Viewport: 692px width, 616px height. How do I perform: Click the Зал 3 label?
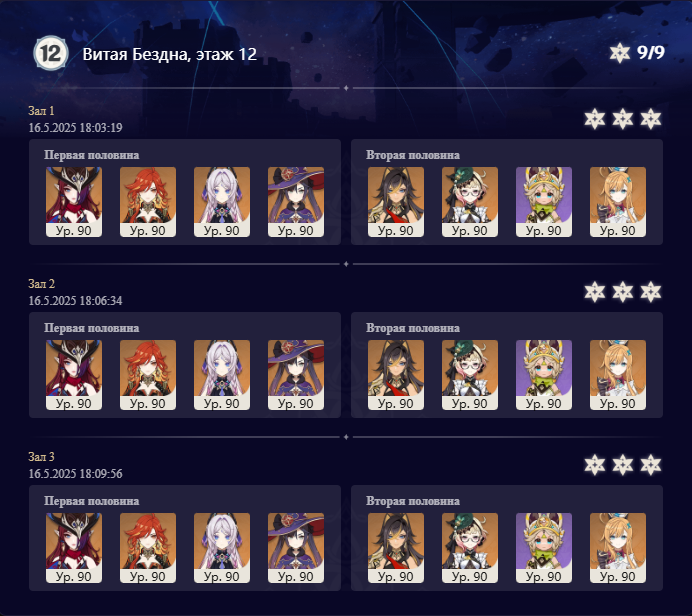pos(41,457)
